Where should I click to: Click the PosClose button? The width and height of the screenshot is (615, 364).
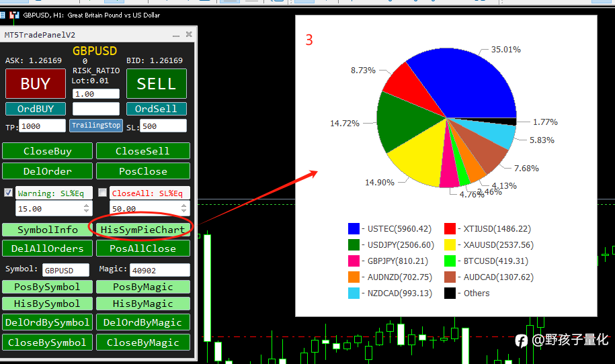pos(142,171)
